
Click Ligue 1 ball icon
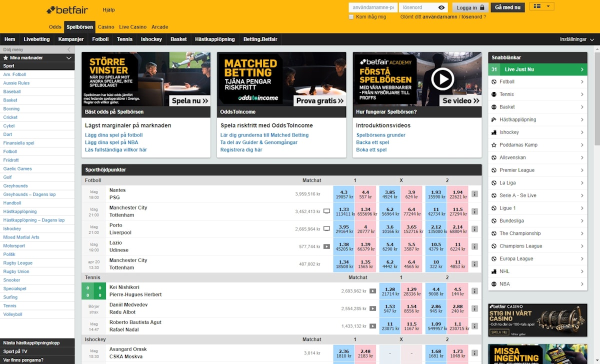(x=494, y=208)
